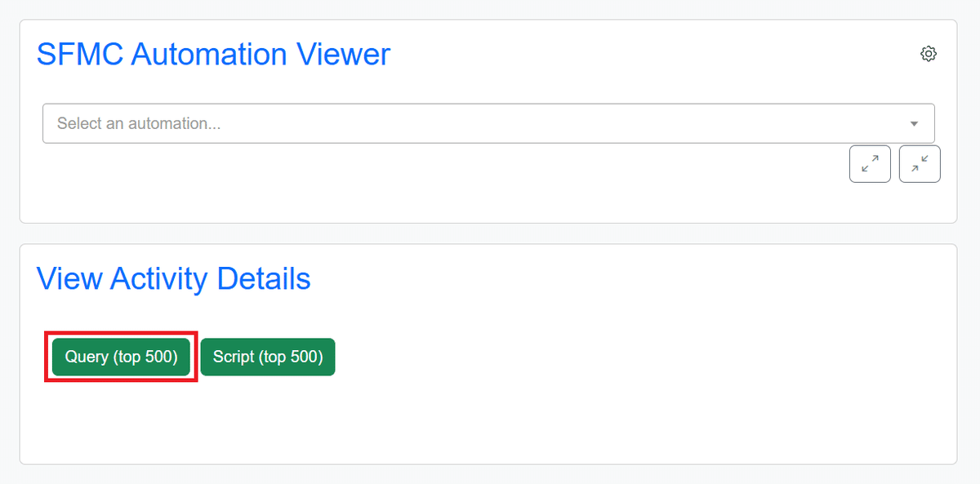Click the highlighted Query activity button
This screenshot has height=484, width=980.
click(x=120, y=357)
